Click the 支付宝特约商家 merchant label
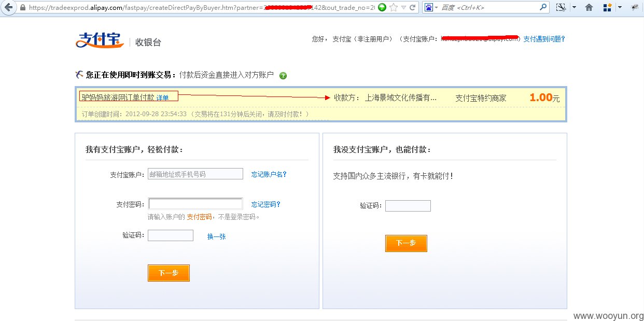The image size is (644, 321). pos(481,98)
